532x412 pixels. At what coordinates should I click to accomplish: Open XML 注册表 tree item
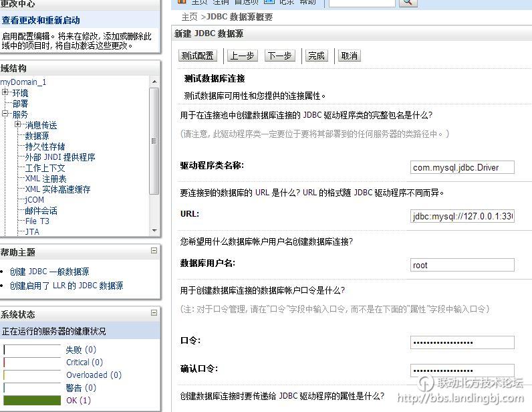coord(46,179)
